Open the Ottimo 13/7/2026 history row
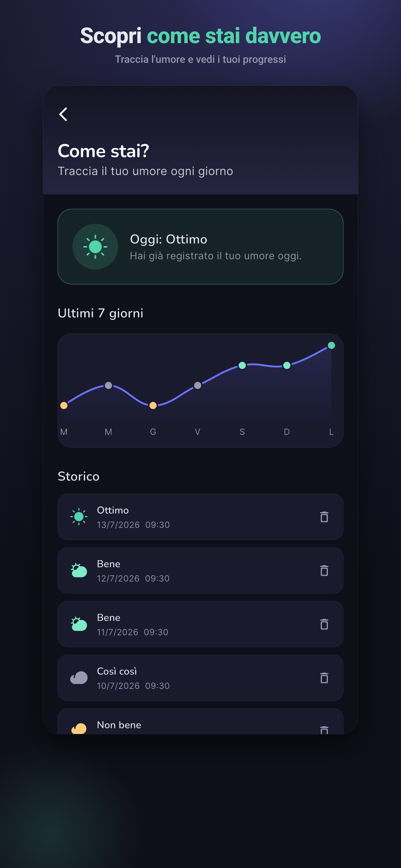Viewport: 401px width, 868px height. tap(200, 516)
